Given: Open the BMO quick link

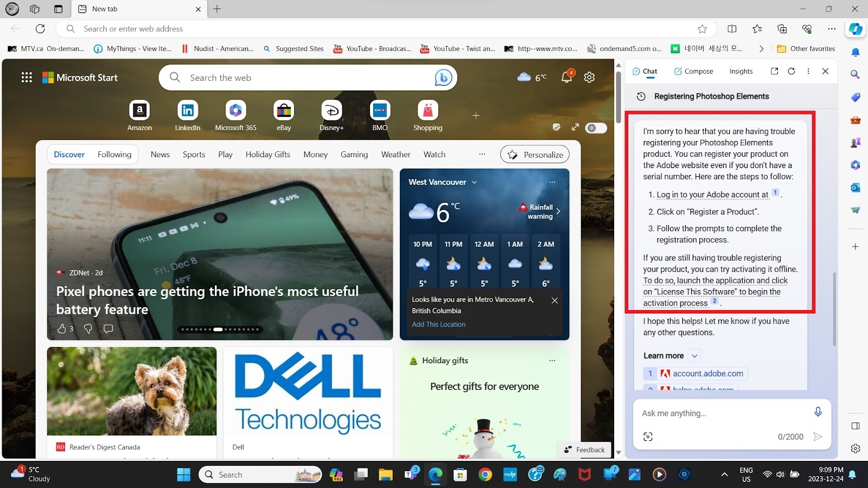Looking at the screenshot, I should [380, 115].
